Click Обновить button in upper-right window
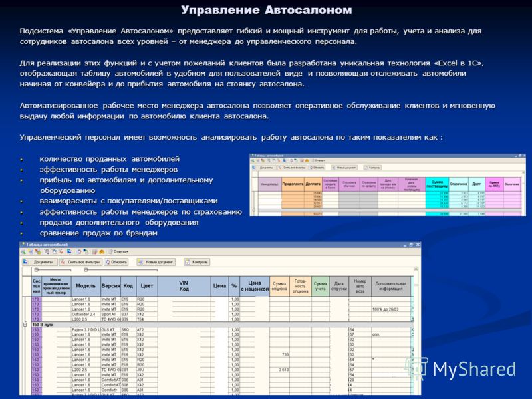The height and width of the screenshot is (399, 532). click(x=317, y=168)
